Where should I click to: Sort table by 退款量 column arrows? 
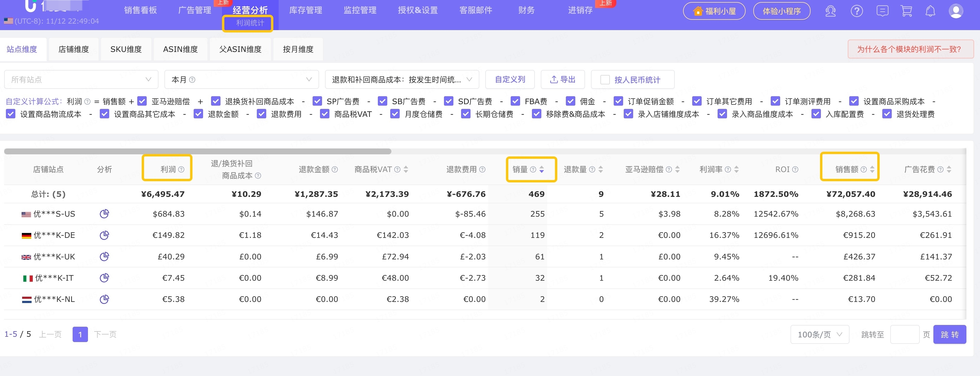point(600,170)
